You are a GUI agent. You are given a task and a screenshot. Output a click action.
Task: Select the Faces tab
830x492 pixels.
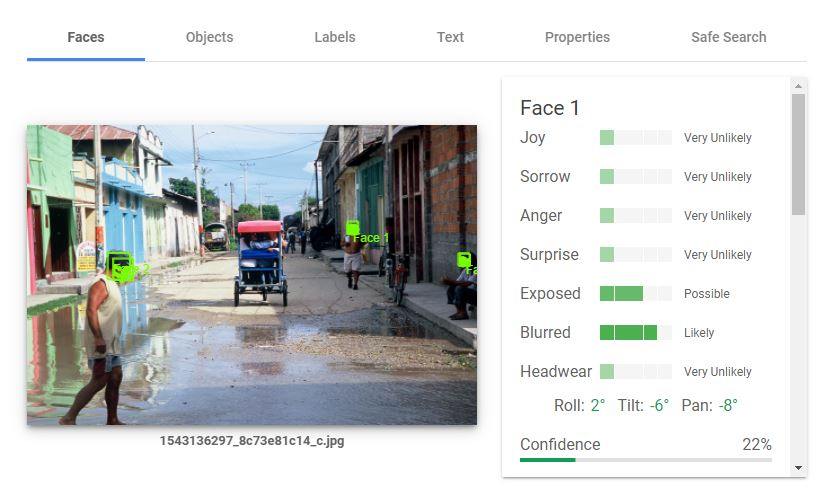[x=86, y=37]
